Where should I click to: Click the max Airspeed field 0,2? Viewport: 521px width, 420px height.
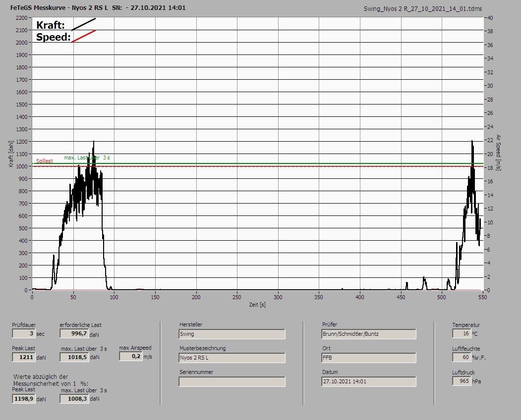(130, 356)
